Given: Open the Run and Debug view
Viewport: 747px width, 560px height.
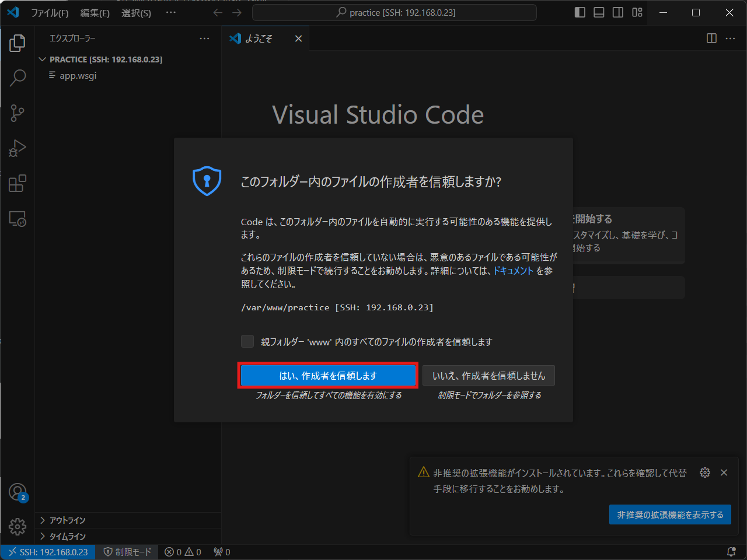Looking at the screenshot, I should click(x=17, y=148).
